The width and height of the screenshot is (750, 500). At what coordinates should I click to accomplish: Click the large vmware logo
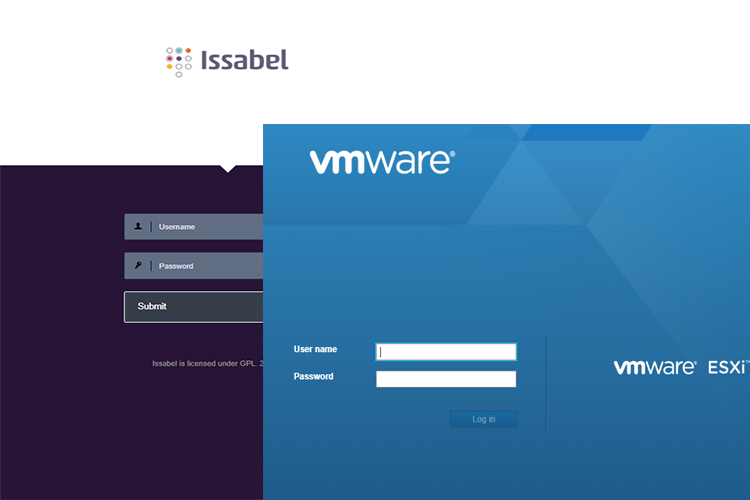382,162
